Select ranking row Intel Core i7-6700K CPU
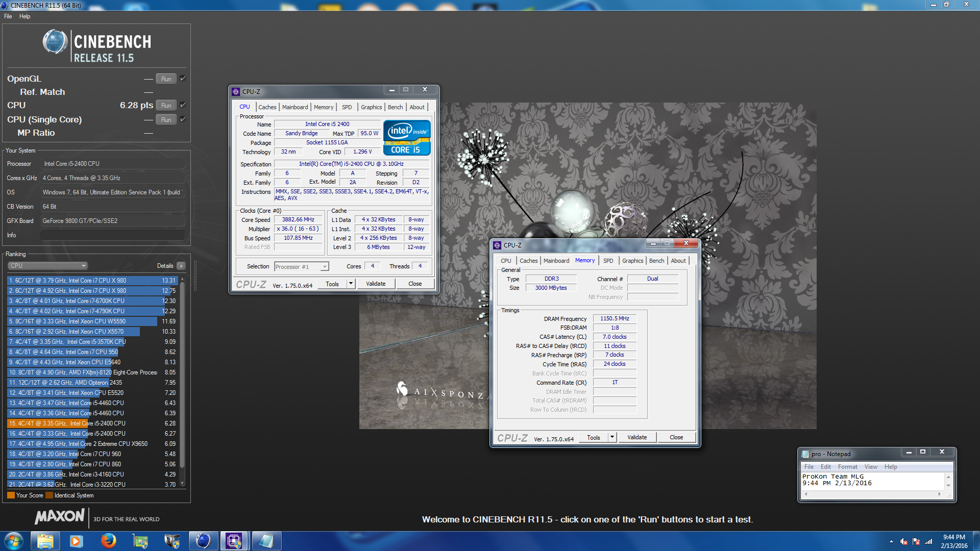The height and width of the screenshot is (551, 980). point(92,301)
